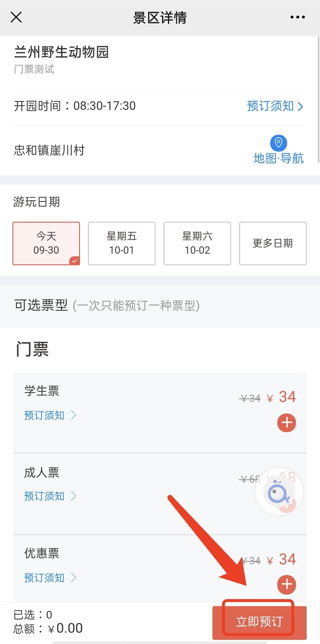Close the scenic area details page
This screenshot has height=644, width=320.
click(16, 17)
